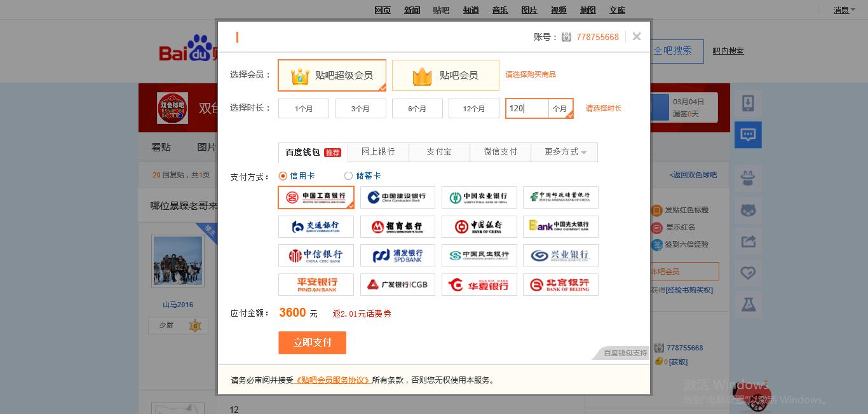868x414 pixels.
Task: Select 平安银行 Ping An Bank logo
Action: [316, 284]
